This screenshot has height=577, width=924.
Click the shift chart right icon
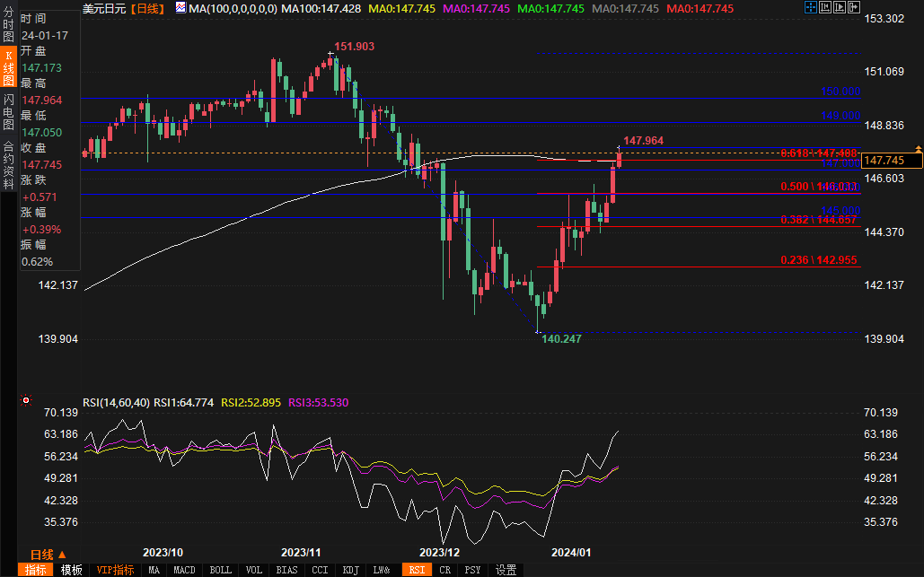click(x=853, y=7)
